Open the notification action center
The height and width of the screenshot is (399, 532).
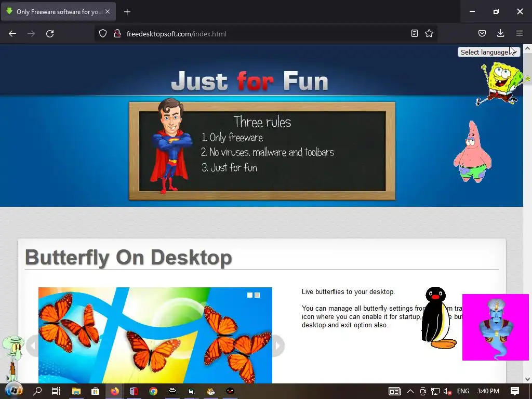(x=515, y=391)
